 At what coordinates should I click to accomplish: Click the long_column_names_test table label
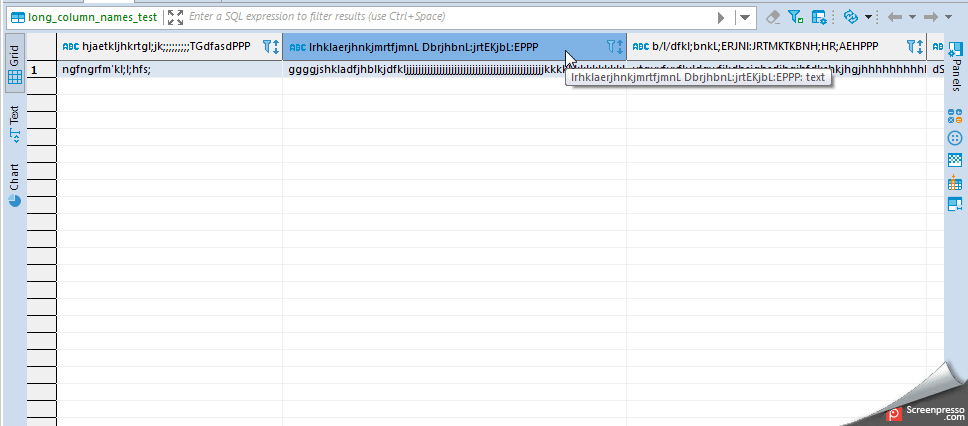93,17
